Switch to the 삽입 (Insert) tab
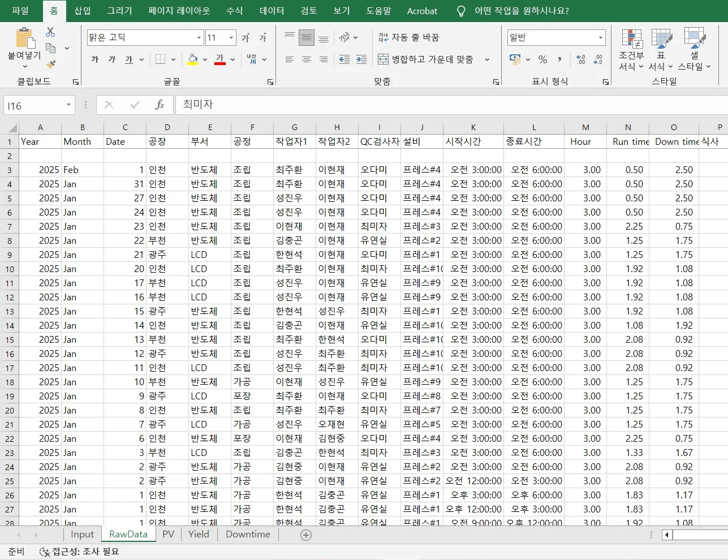 click(83, 11)
